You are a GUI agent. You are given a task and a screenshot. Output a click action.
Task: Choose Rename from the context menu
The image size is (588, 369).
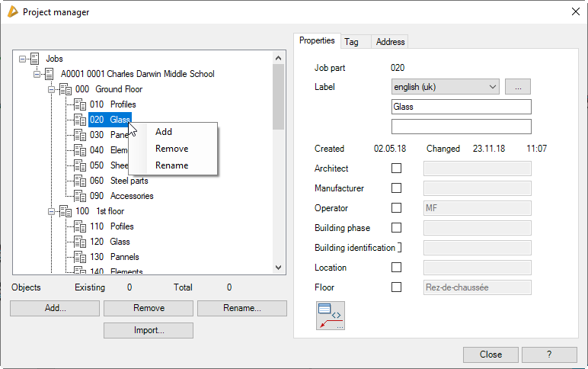pos(171,165)
